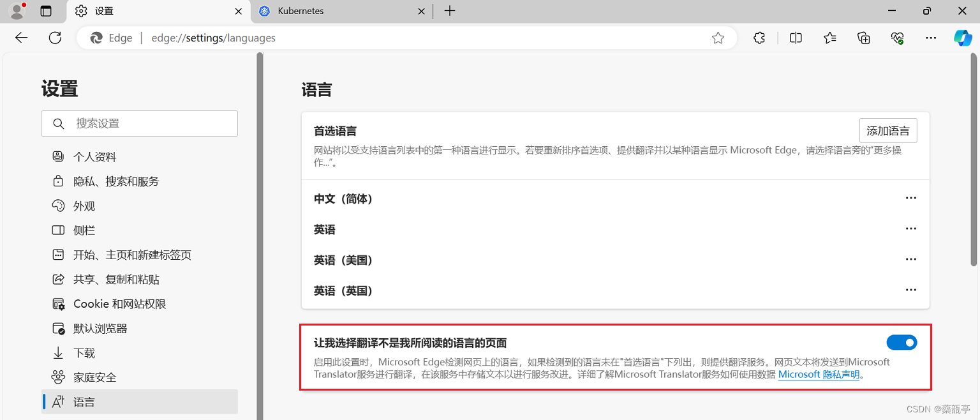Refresh the page

coord(56,38)
